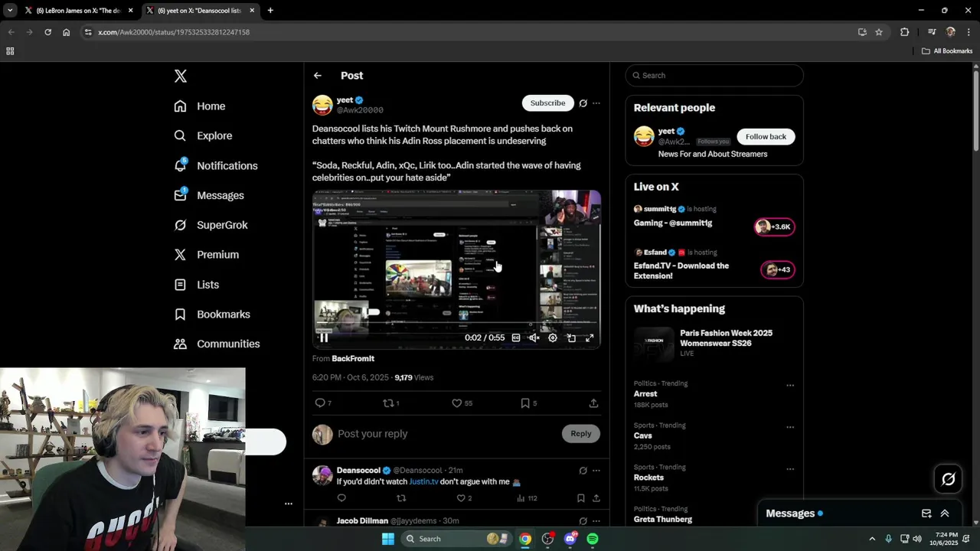The width and height of the screenshot is (980, 551).
Task: Open Bookmarks in the sidebar
Action: point(212,315)
